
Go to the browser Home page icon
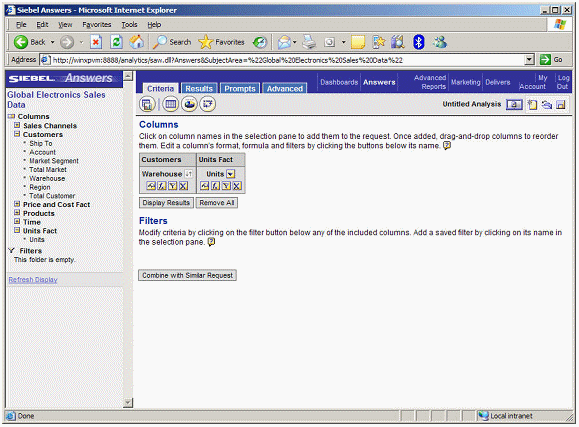(136, 42)
